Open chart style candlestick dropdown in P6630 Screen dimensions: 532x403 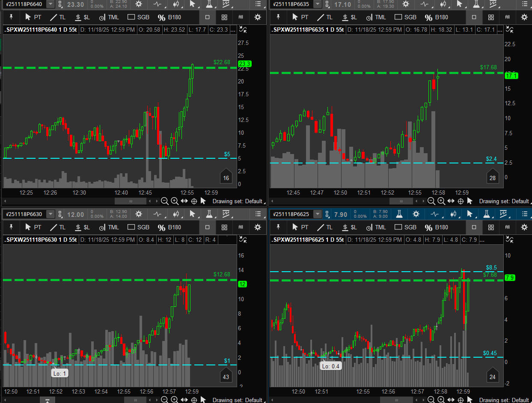coord(176,214)
